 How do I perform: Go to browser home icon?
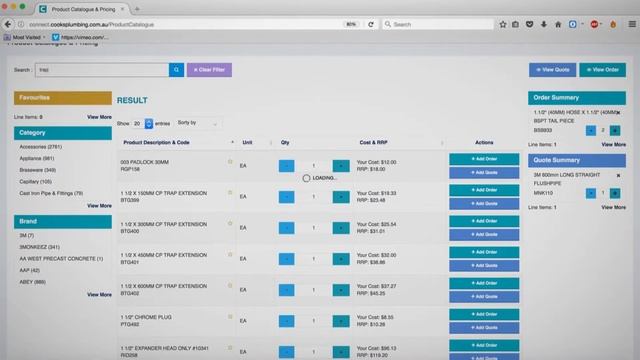[x=558, y=24]
